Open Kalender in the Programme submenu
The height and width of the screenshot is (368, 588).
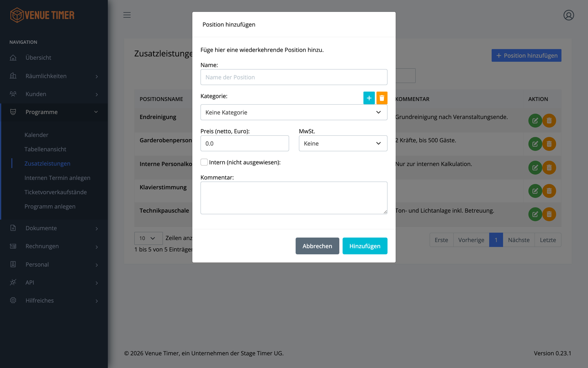coord(36,135)
